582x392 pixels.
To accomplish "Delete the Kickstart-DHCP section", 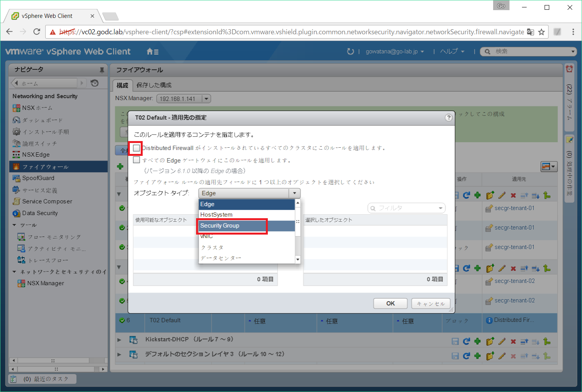I will (x=513, y=342).
